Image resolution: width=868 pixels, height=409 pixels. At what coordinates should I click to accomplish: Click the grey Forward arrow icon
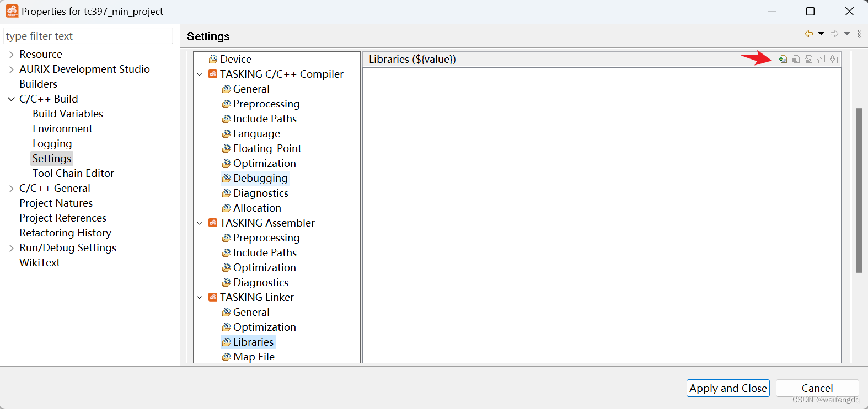pos(834,34)
